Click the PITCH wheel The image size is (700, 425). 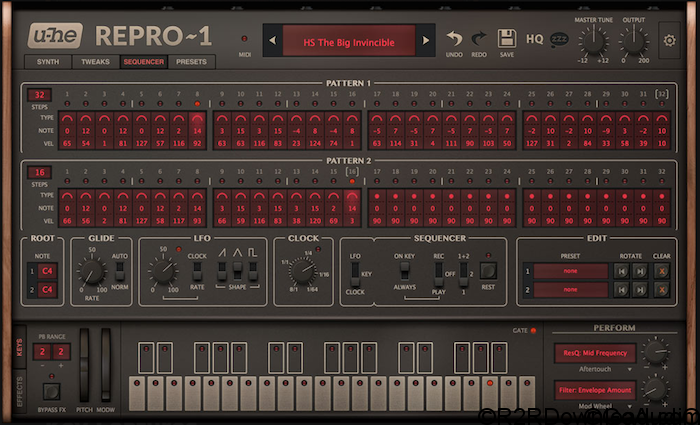click(84, 365)
